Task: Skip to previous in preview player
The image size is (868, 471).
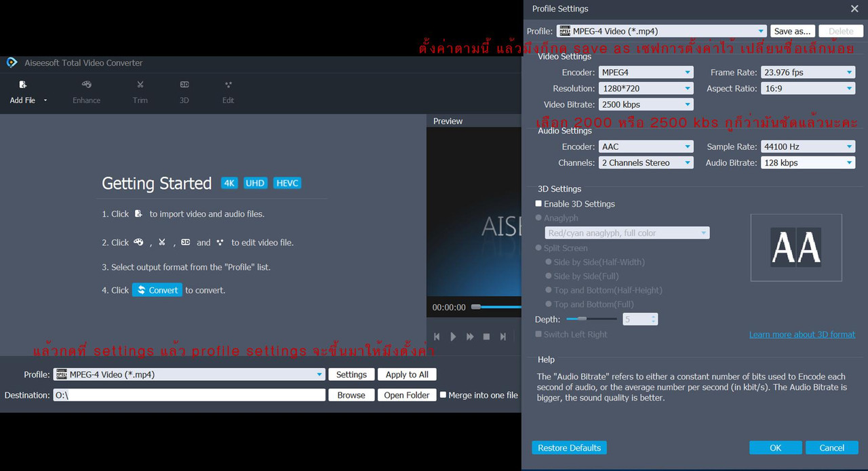Action: coord(437,337)
